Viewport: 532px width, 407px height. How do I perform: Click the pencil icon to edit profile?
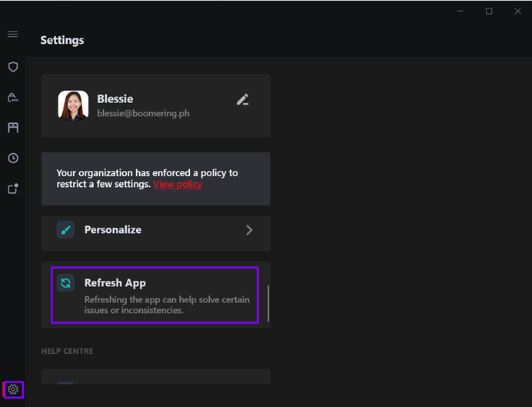click(x=243, y=99)
